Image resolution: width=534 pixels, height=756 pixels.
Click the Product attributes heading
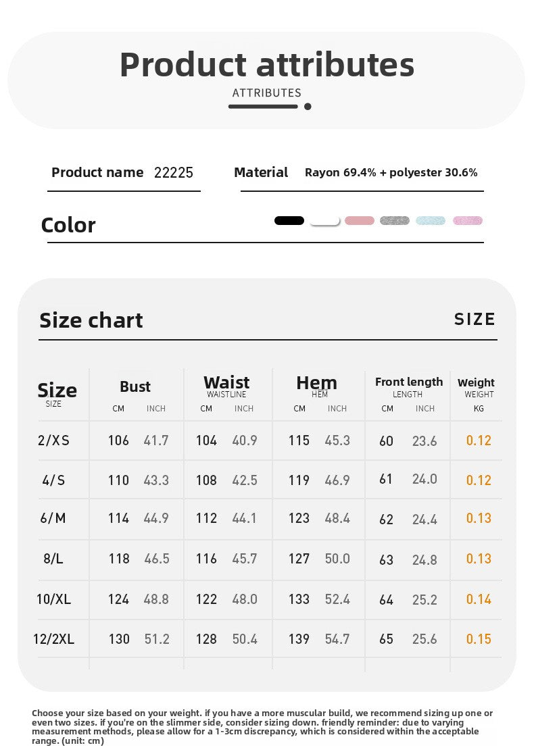[267, 65]
